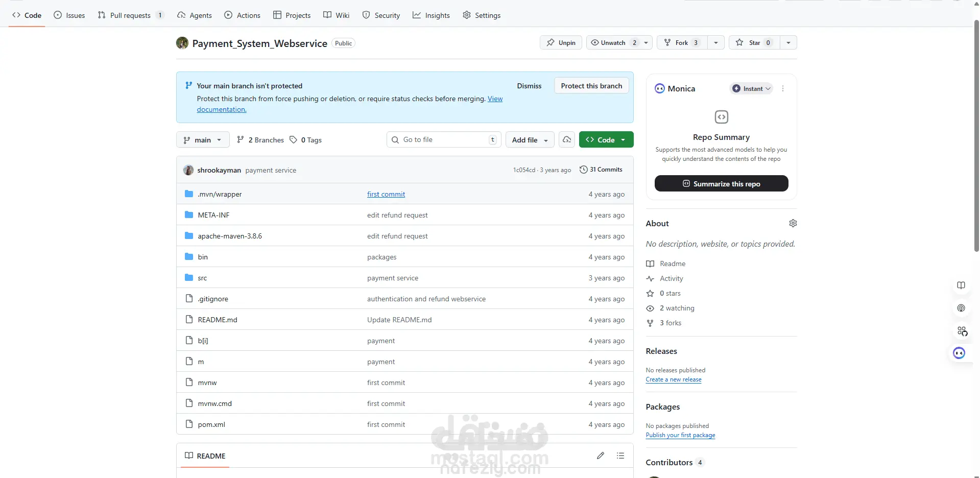Click Create a new release link
This screenshot has width=980, height=478.
[x=674, y=379]
